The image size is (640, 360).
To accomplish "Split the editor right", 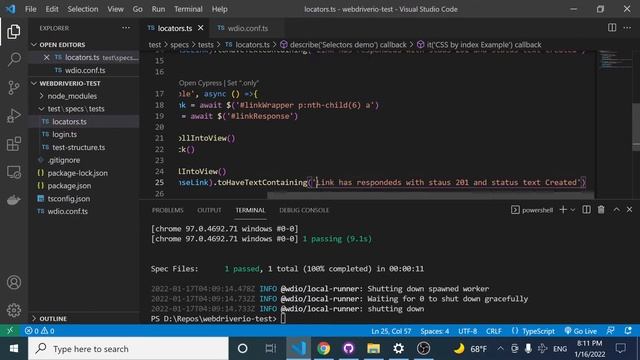I will coord(612,28).
